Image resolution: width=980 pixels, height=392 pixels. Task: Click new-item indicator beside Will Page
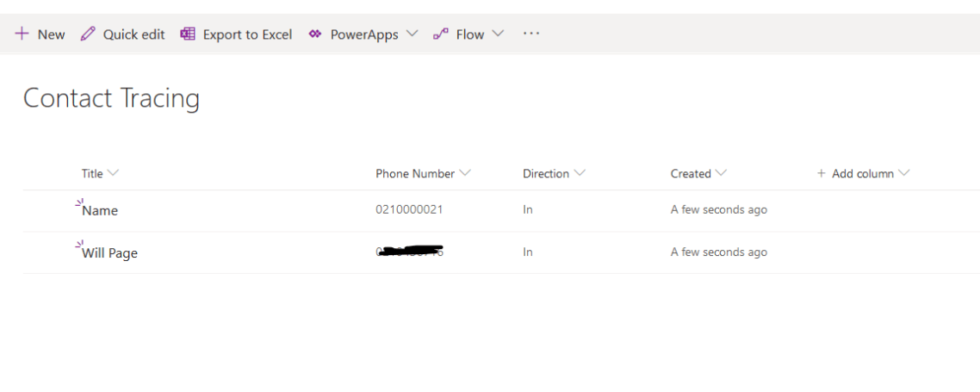[x=78, y=245]
